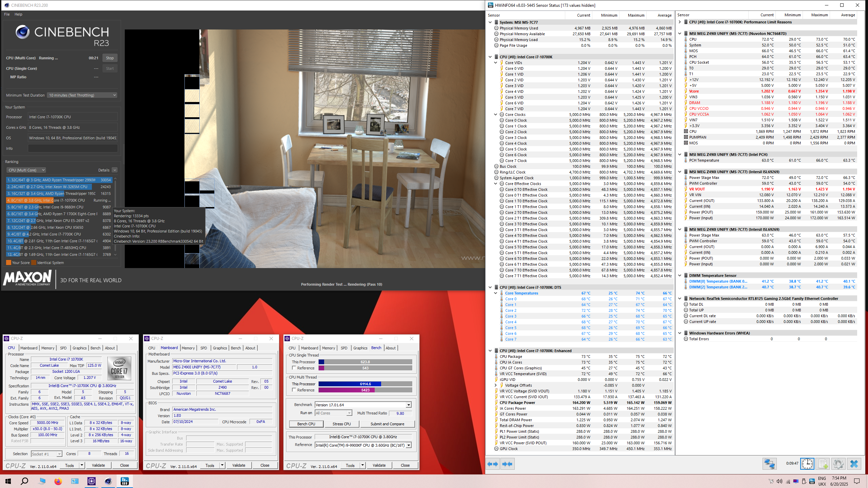868x488 pixels.
Task: Open volume control in system tray
Action: 780,481
